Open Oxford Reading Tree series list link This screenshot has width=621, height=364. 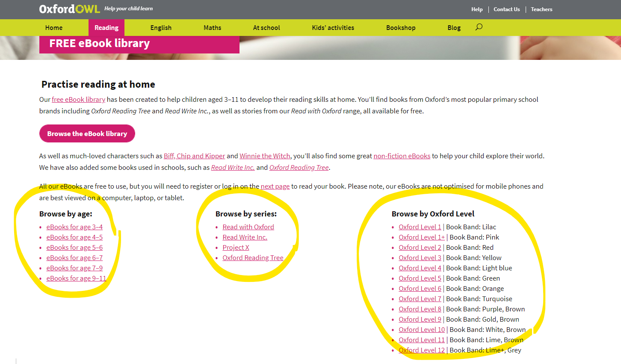[x=253, y=257]
